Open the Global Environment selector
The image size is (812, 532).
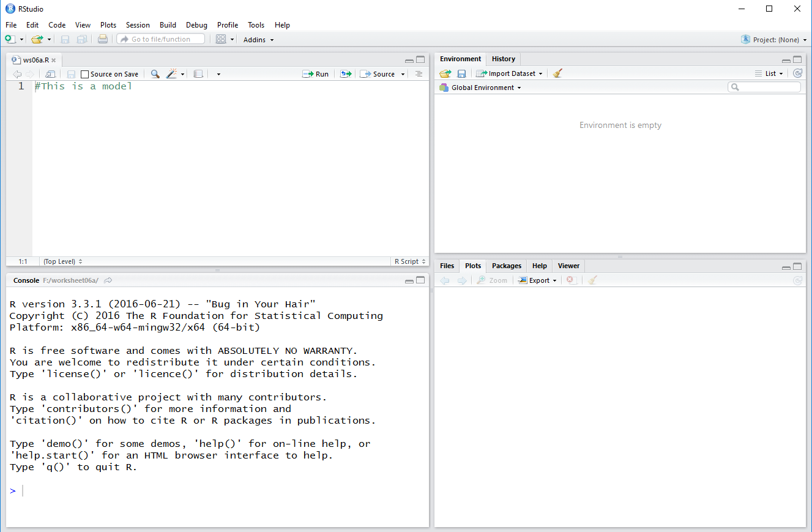(x=480, y=88)
